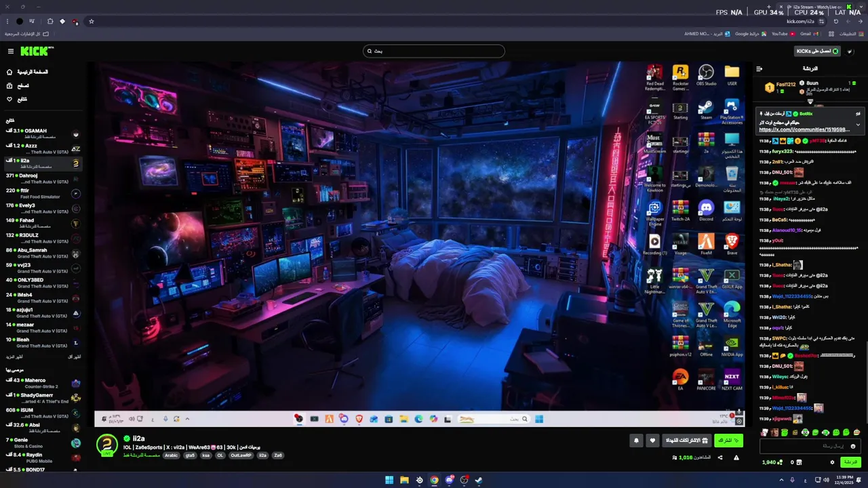Open Abu_Samrah channel in sidebar
This screenshot has height=488, width=868.
click(43, 253)
